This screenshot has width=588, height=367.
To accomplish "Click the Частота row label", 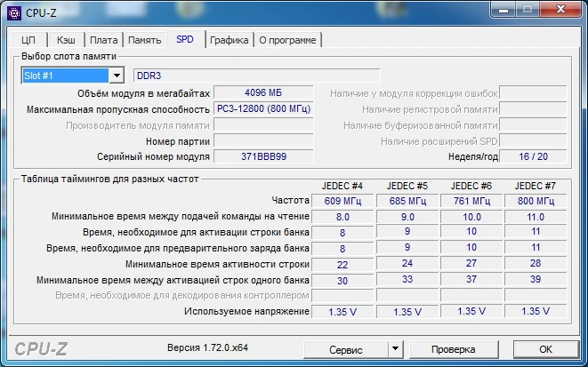I will tap(290, 200).
